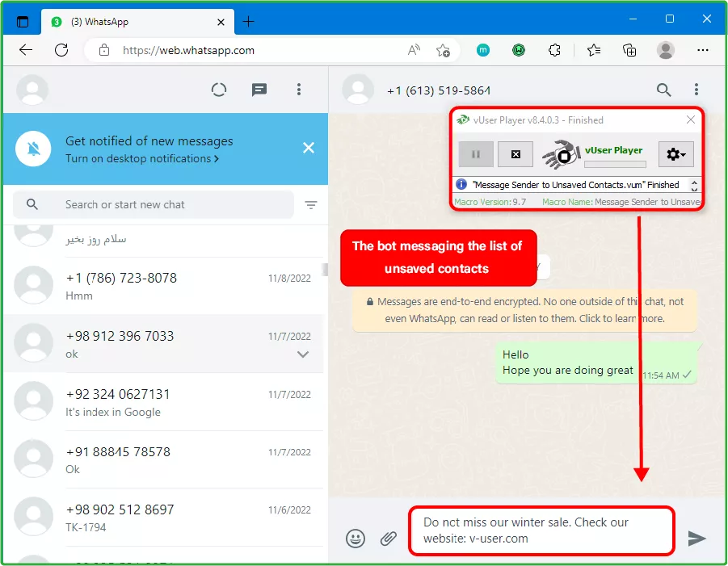This screenshot has width=728, height=566.
Task: Click the encryption notice message
Action: point(524,310)
